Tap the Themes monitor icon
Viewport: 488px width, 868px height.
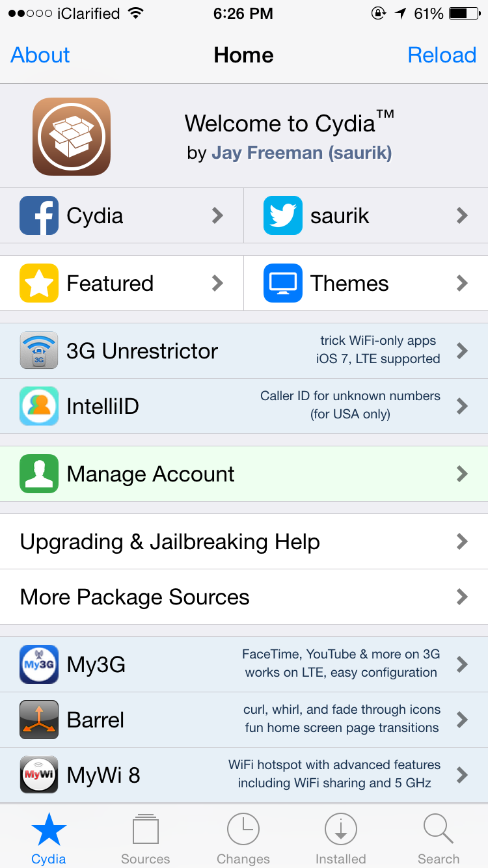[x=283, y=283]
